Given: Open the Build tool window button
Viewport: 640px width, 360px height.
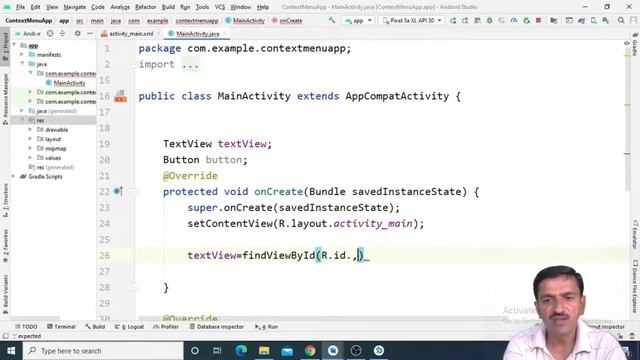Looking at the screenshot, I should point(95,327).
